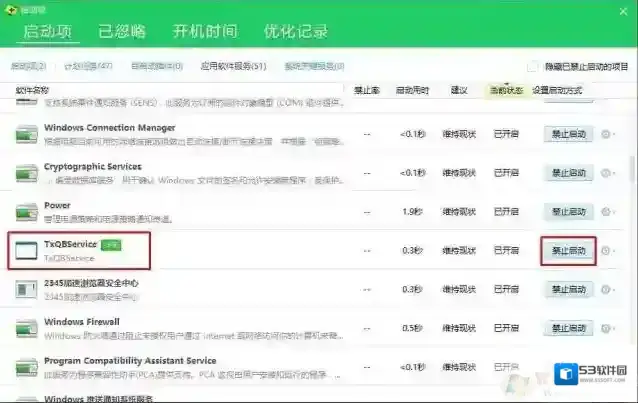Viewport: 638px width, 403px height.
Task: Open gear settings dropdown for Windows Connection Manager
Action: tap(606, 133)
